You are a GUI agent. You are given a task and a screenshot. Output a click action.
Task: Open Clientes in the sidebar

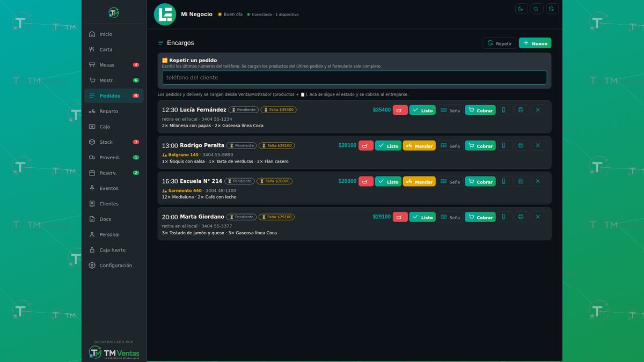point(114,204)
